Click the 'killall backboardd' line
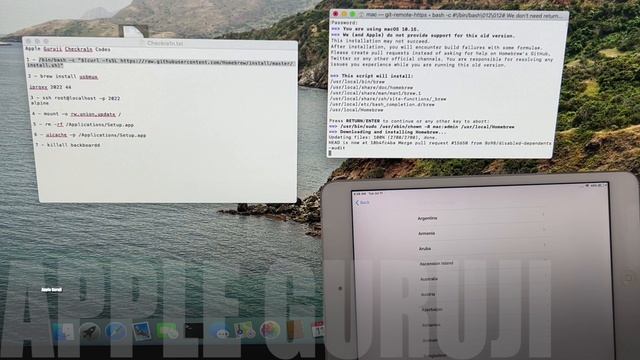 [x=68, y=145]
